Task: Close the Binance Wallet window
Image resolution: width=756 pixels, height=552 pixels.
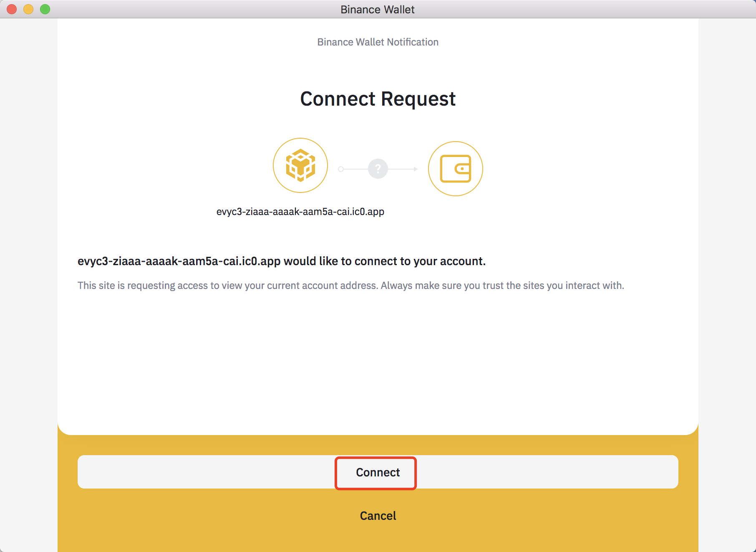Action: (x=12, y=9)
